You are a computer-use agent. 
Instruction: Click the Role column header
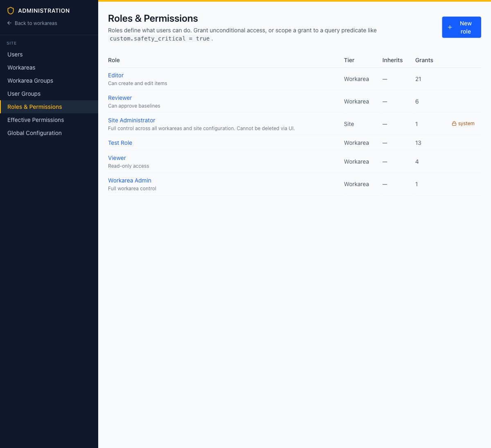tap(114, 60)
